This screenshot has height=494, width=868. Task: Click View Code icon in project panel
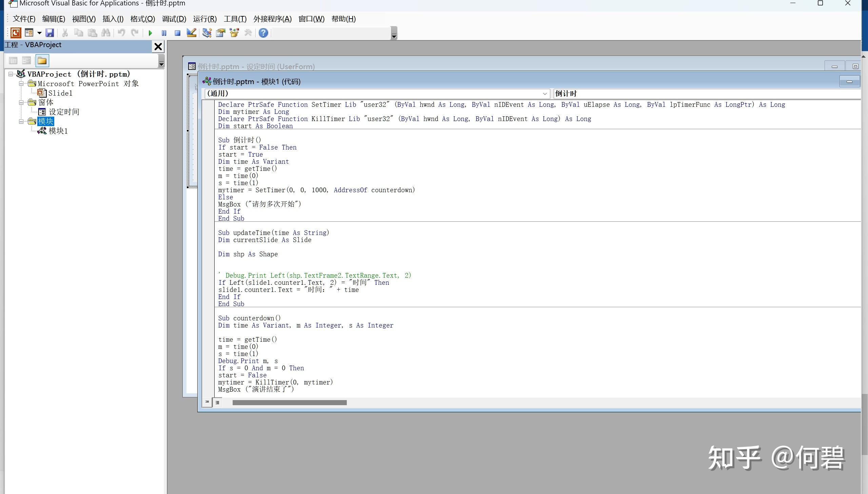(13, 61)
